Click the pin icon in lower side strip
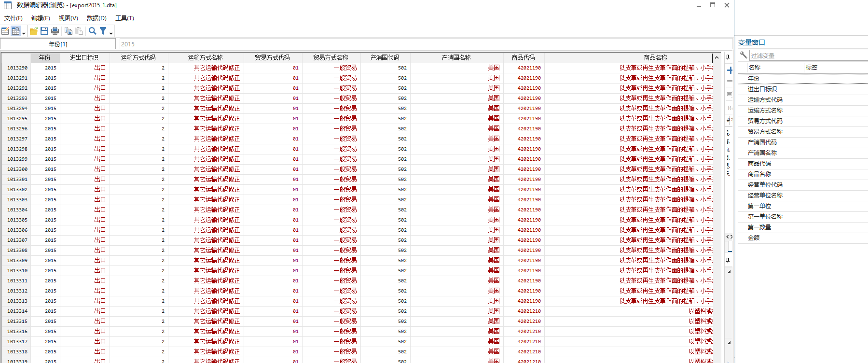 [x=728, y=261]
